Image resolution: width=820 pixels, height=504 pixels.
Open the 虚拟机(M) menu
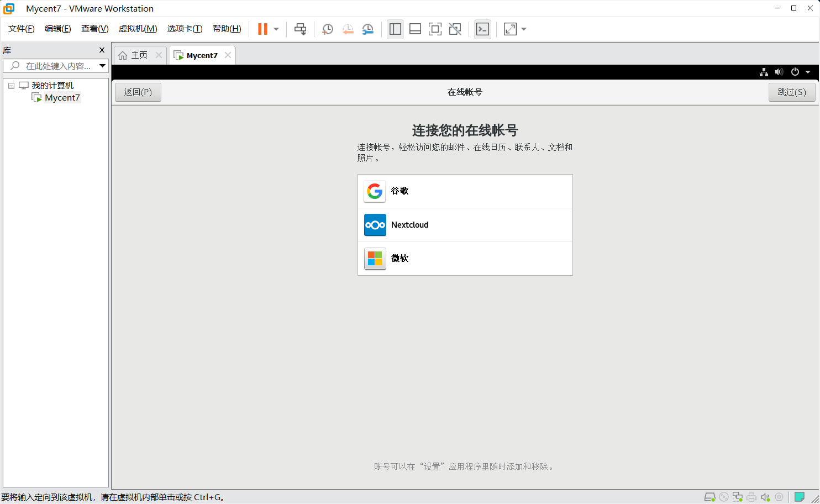(x=138, y=29)
